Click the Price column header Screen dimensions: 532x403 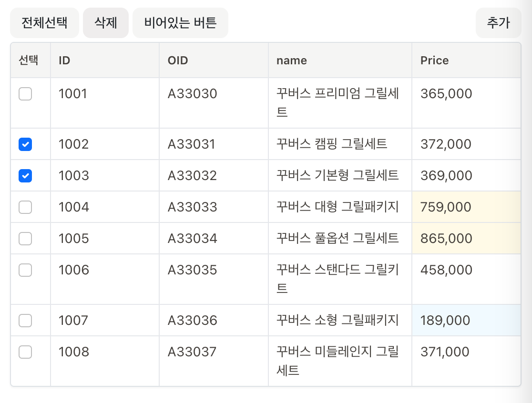[x=434, y=60]
